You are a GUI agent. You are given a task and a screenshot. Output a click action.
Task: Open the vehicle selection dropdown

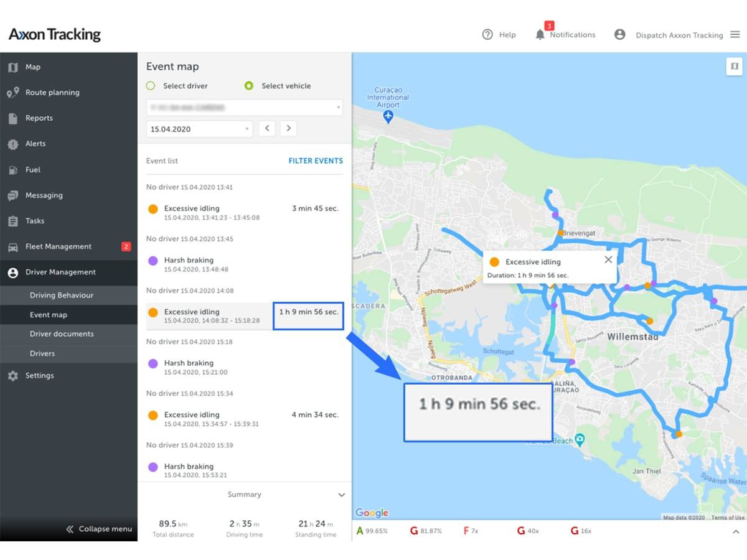(x=244, y=107)
